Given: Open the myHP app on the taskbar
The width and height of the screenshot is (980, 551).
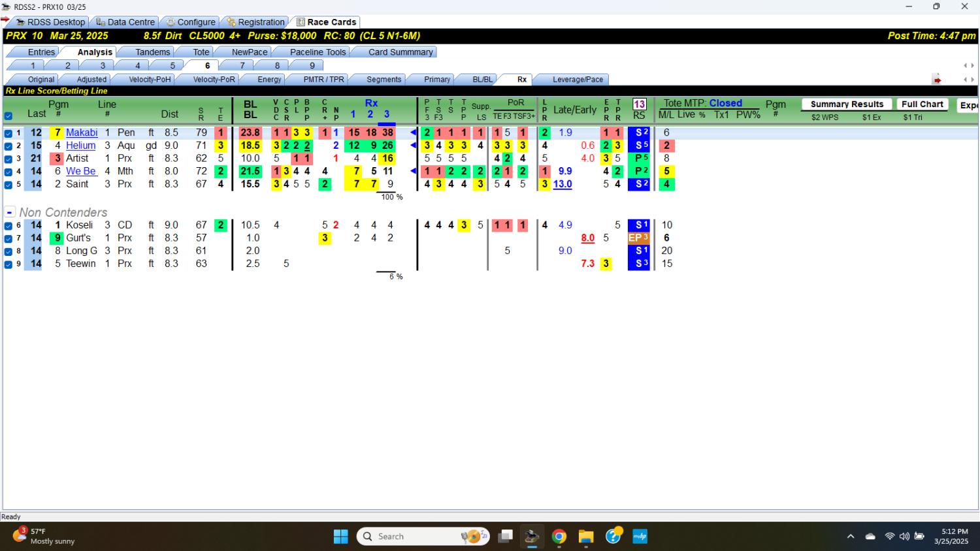Looking at the screenshot, I should [x=640, y=537].
